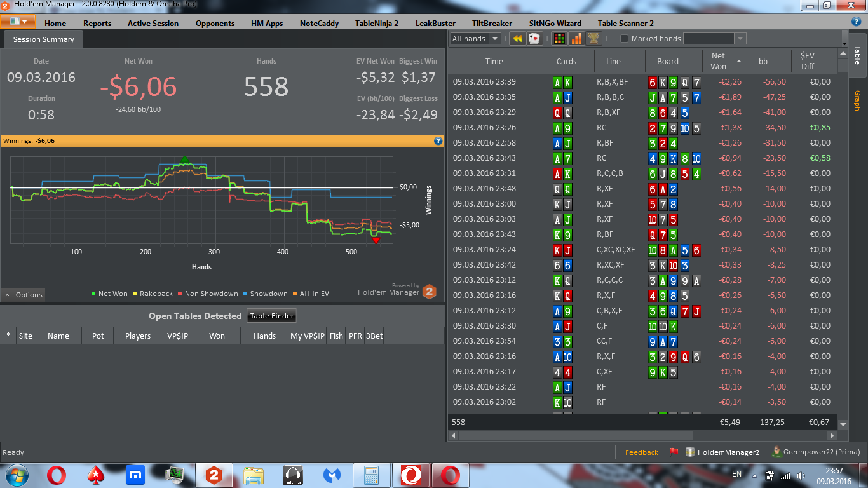868x488 pixels.
Task: Open the PokerStars taskbar icon
Action: (96, 475)
